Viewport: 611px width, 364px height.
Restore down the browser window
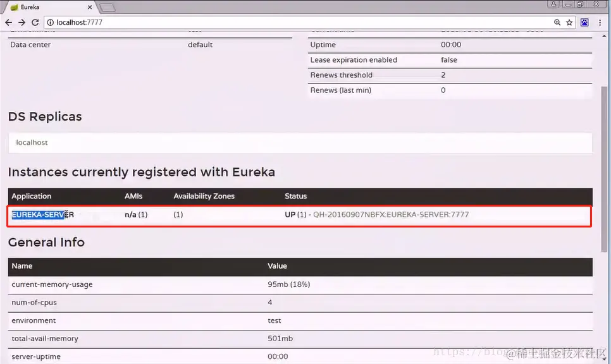pyautogui.click(x=580, y=4)
